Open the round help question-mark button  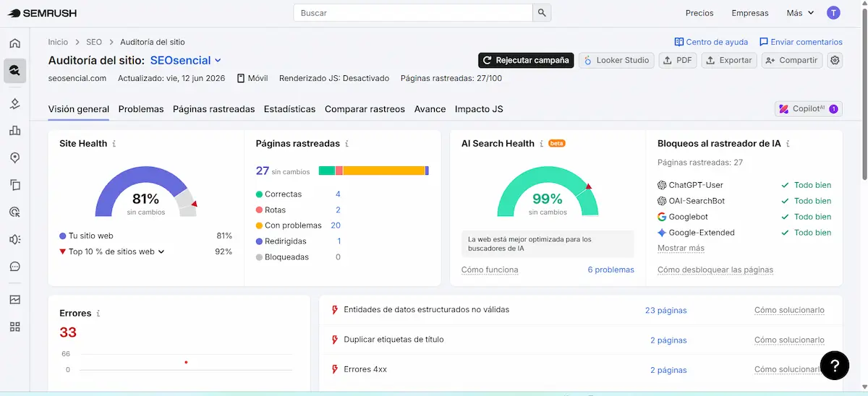pos(835,365)
